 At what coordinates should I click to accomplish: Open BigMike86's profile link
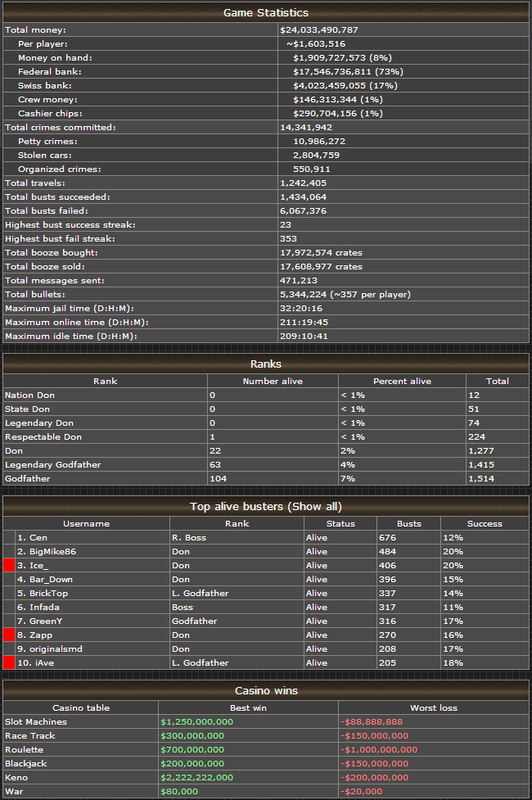(x=52, y=552)
